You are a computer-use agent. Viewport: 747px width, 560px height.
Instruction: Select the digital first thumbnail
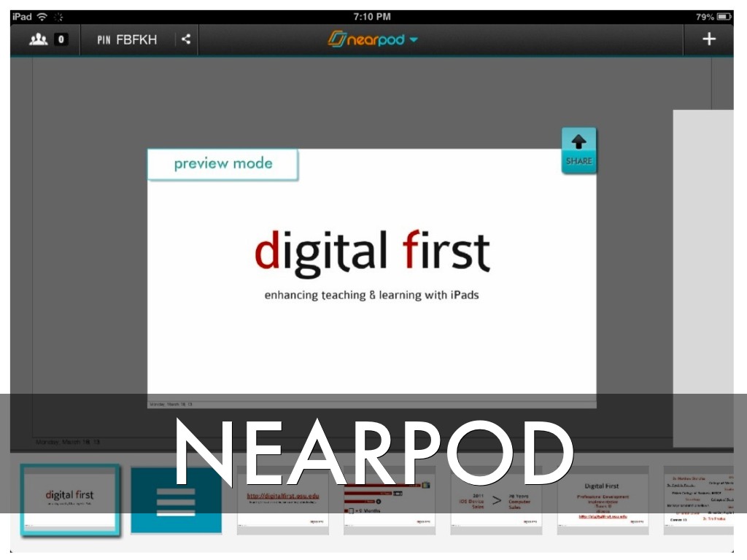click(69, 500)
